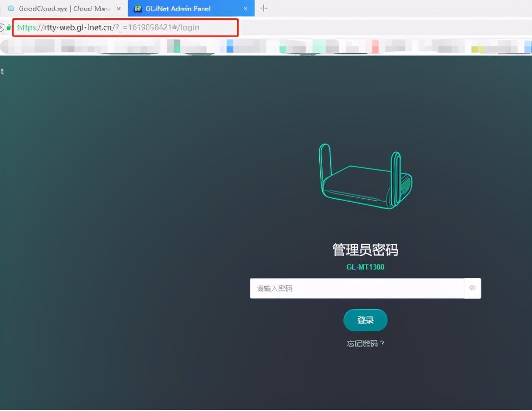Click the router illustration image

coord(365,176)
